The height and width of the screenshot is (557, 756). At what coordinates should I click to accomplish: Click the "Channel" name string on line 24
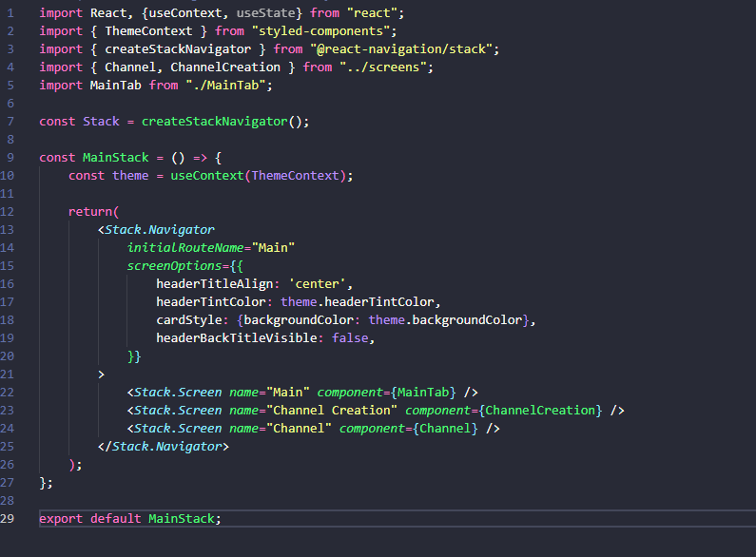tap(299, 429)
